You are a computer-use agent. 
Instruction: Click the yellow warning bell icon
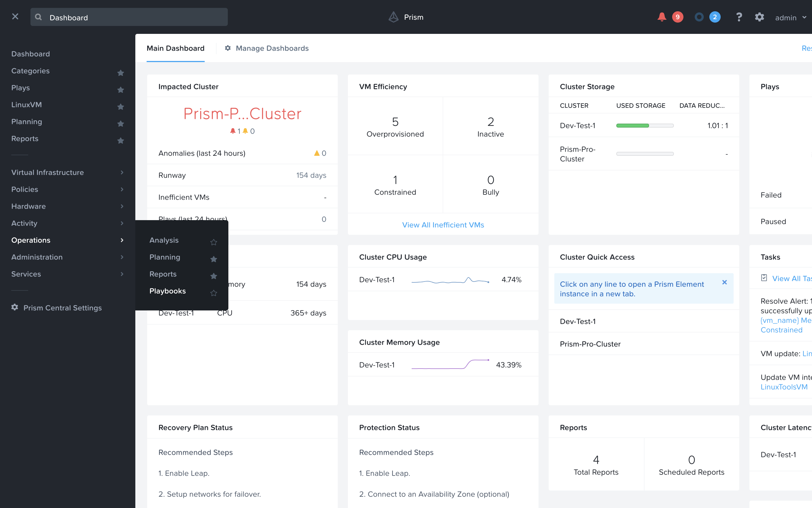point(245,131)
